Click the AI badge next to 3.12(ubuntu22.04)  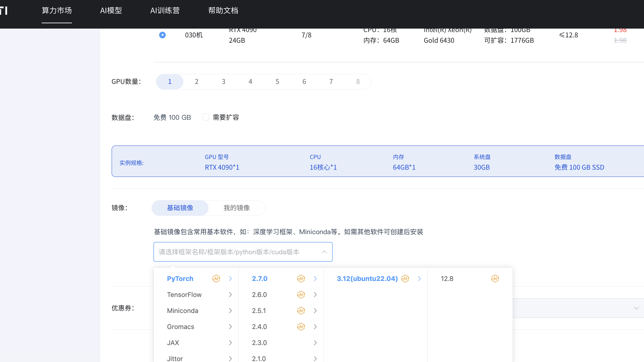405,279
